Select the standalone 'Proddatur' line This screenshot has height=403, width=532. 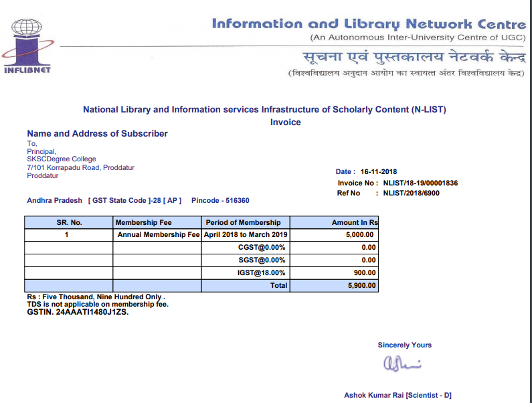pos(43,176)
